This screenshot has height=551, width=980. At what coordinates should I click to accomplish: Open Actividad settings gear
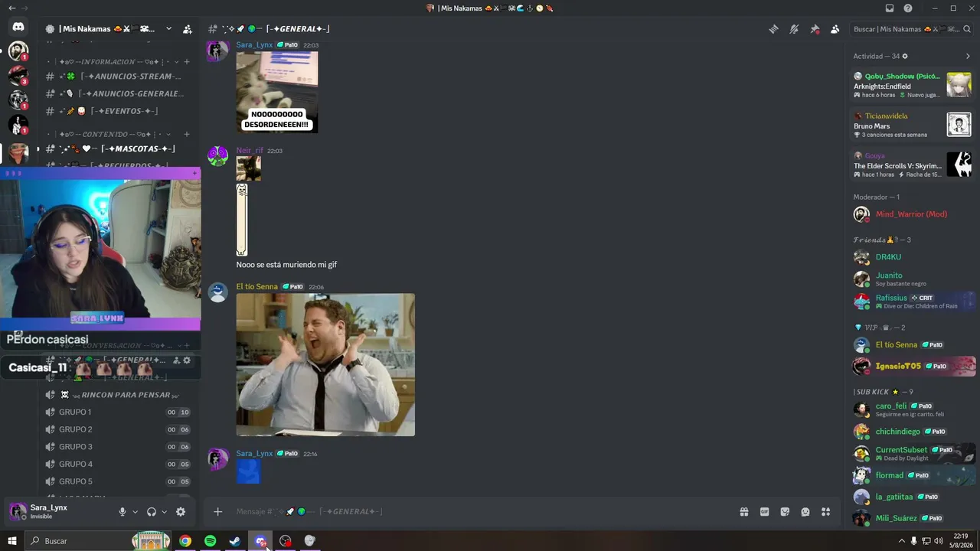click(905, 56)
